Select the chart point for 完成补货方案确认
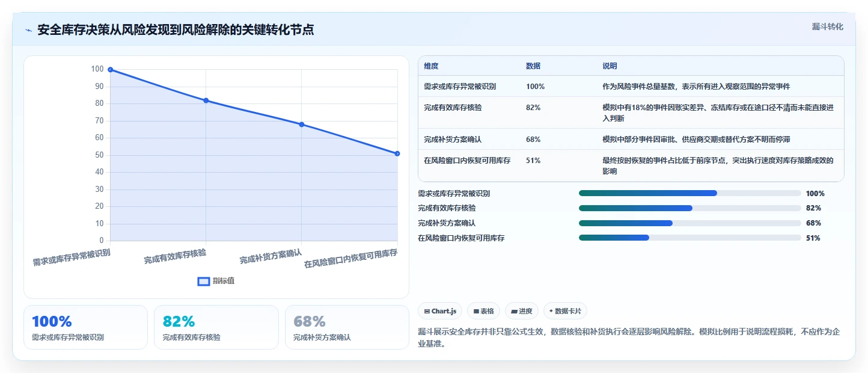Image resolution: width=868 pixels, height=373 pixels. tap(302, 125)
